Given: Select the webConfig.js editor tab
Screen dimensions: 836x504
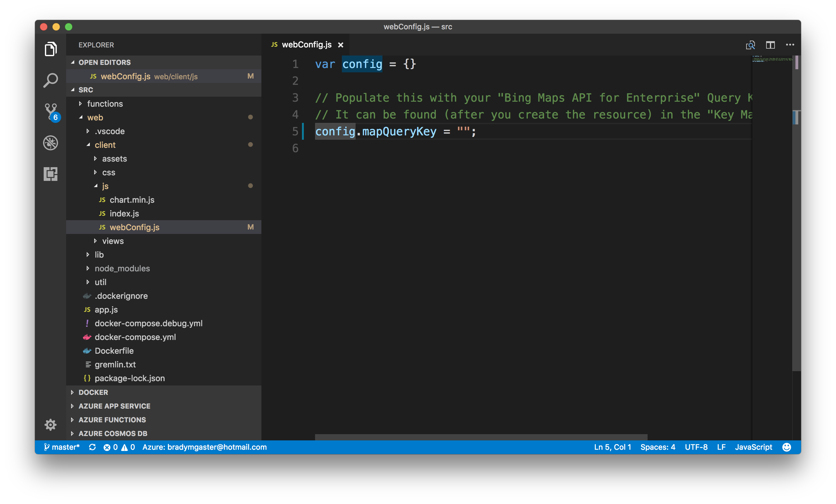Looking at the screenshot, I should point(306,45).
